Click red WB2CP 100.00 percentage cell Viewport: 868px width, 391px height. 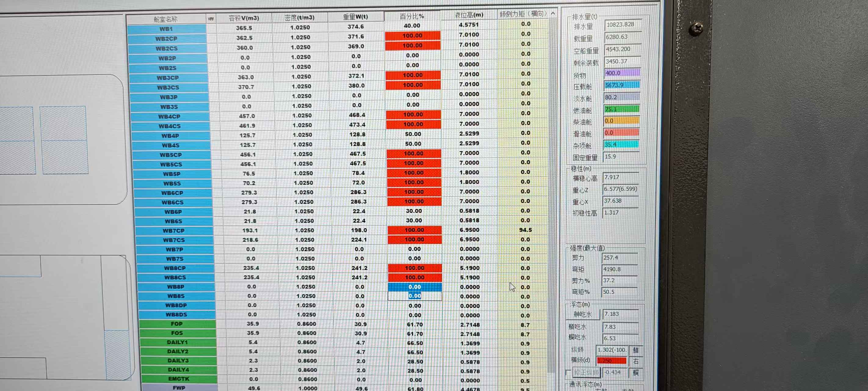[x=412, y=36]
